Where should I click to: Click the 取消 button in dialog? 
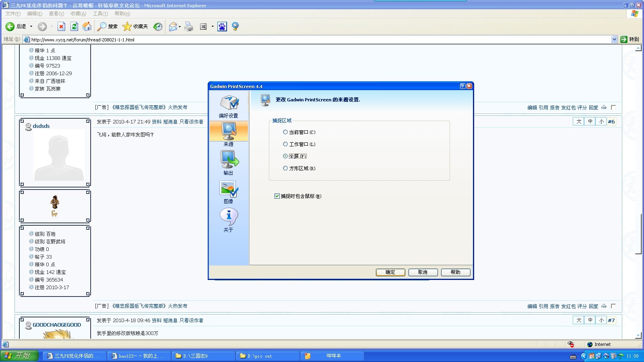[423, 272]
